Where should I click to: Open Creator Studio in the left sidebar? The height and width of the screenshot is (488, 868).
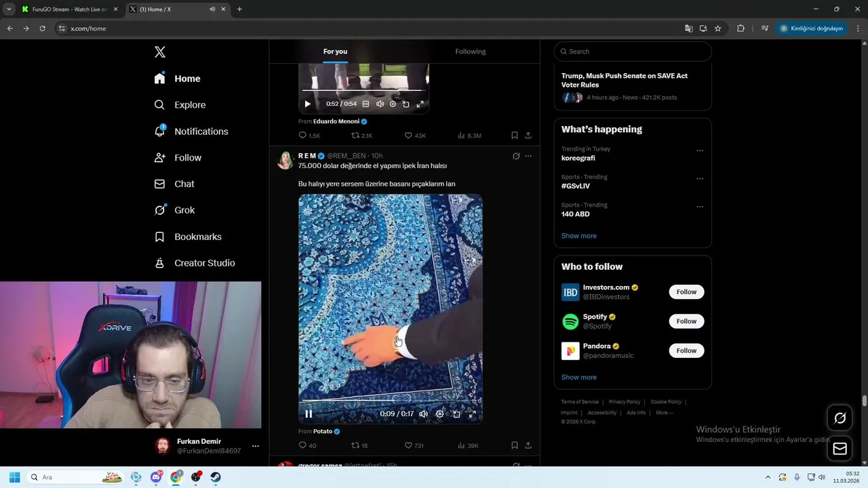(x=195, y=263)
